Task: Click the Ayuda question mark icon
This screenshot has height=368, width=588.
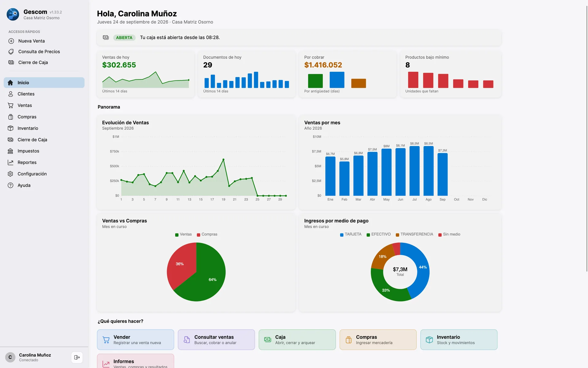Action: 10,185
